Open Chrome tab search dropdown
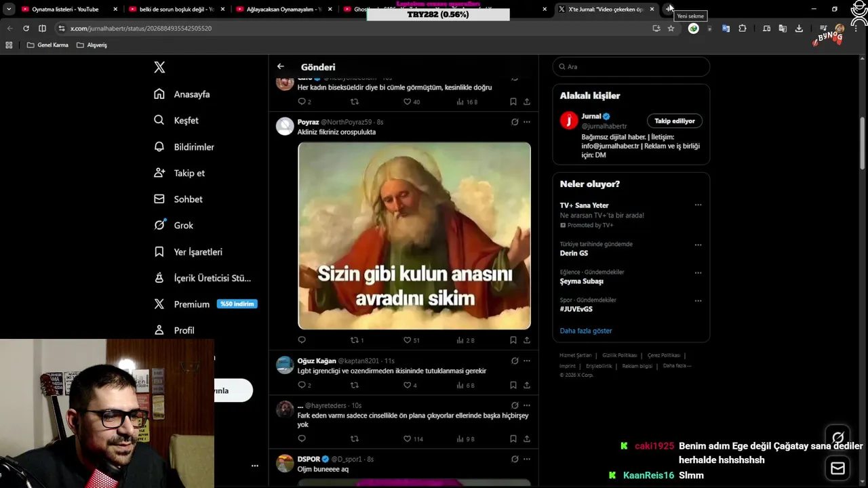The width and height of the screenshot is (868, 488). pos(9,9)
